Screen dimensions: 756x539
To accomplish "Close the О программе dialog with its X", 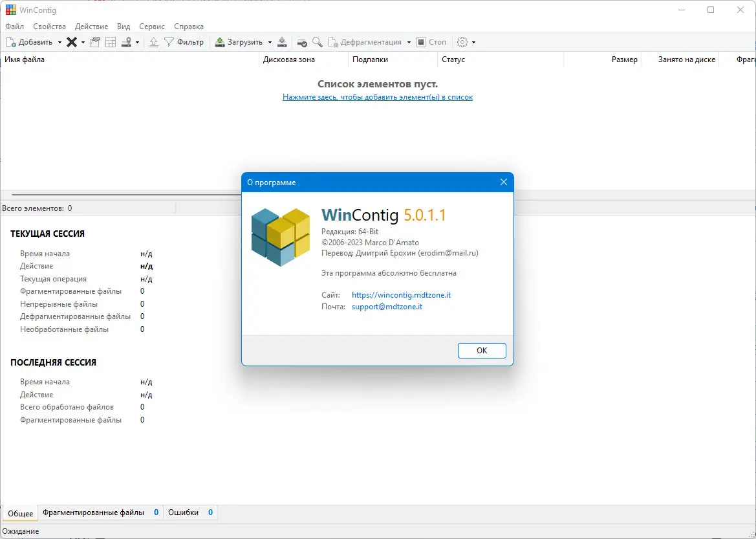I will click(x=503, y=182).
